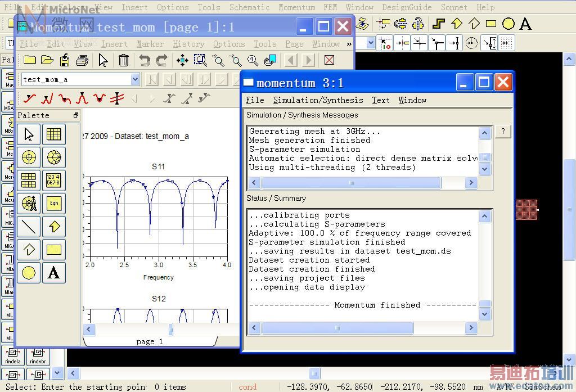Open the test_mom_a dataset dropdown

[135, 79]
